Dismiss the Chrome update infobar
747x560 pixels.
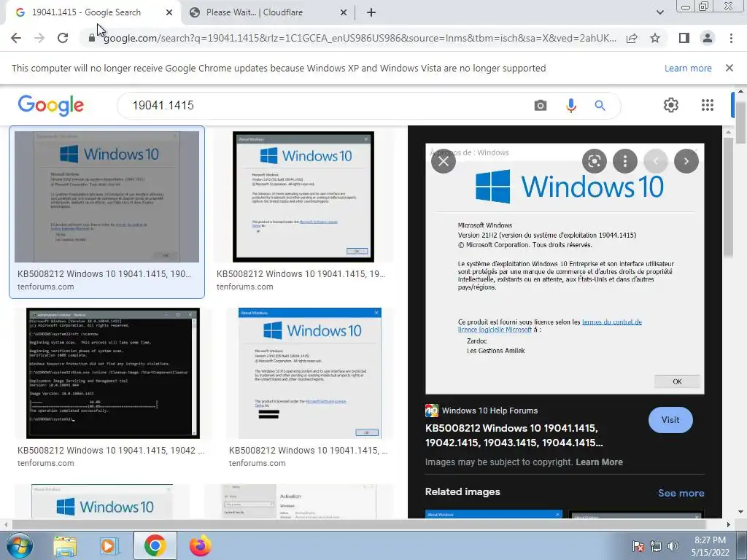pyautogui.click(x=729, y=68)
